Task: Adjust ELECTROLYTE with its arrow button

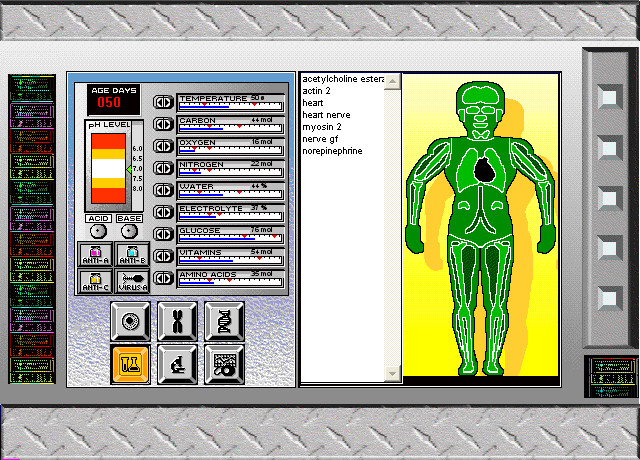Action: click(x=163, y=212)
